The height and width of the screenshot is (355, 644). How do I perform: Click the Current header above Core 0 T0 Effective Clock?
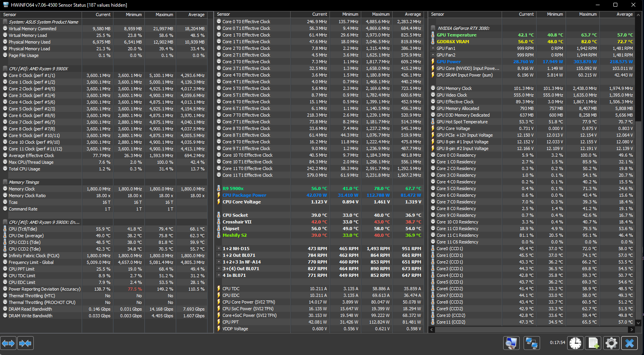tap(310, 15)
